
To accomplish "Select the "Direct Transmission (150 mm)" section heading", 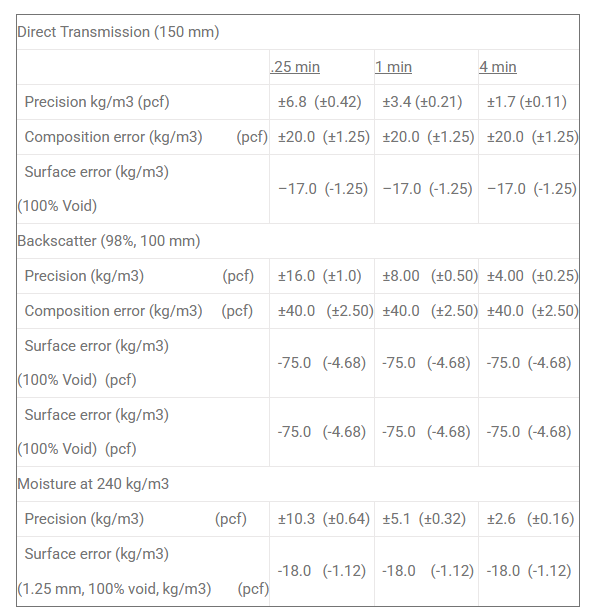I will (118, 32).
